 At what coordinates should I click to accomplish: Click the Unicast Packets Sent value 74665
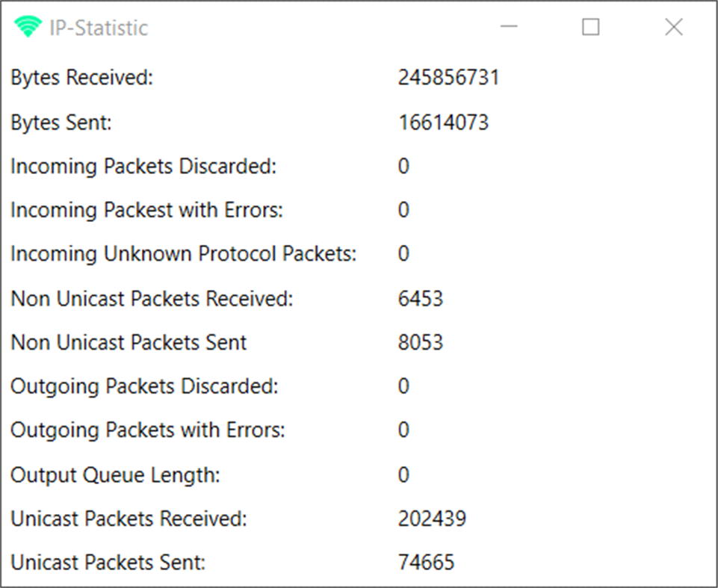tap(426, 563)
